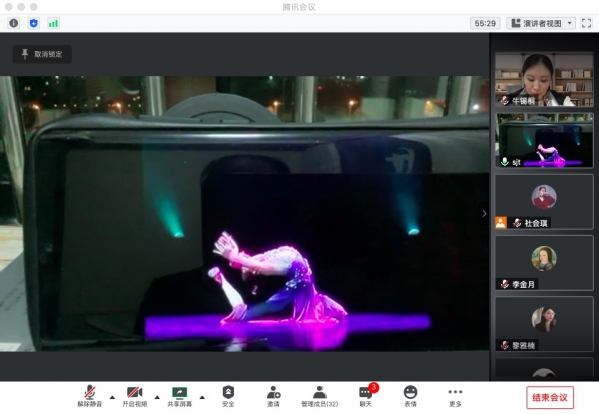Expand the 共享屏幕 options arrow
This screenshot has height=414, width=599.
(202, 397)
